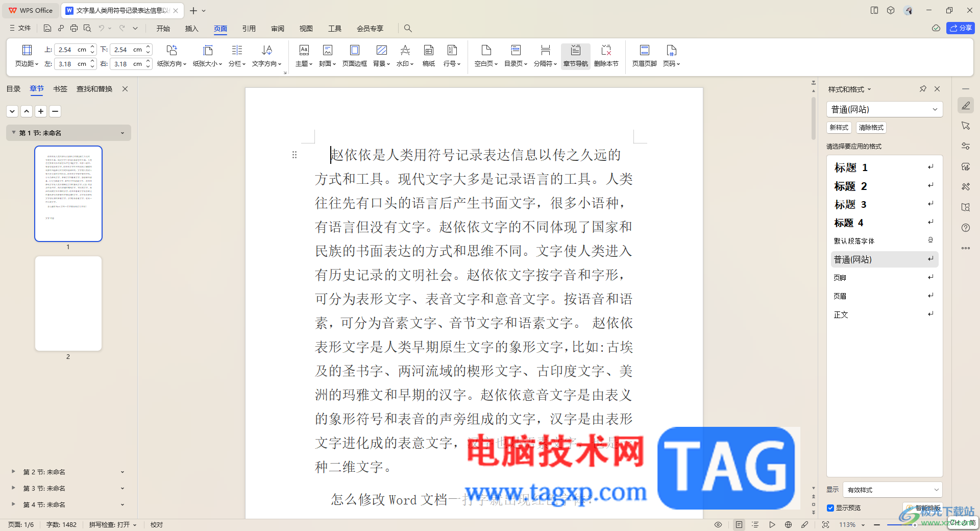
Task: Toggle reading mode play icon
Action: click(772, 525)
